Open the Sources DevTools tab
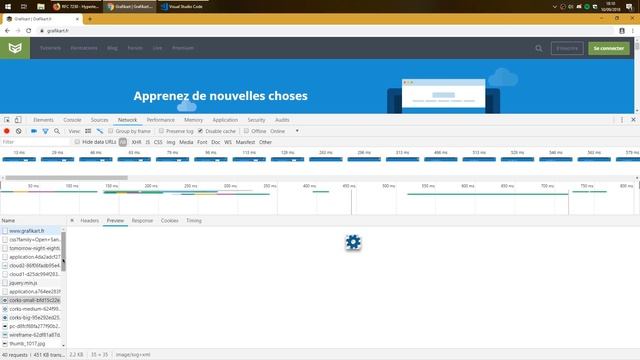640x360 pixels. click(x=100, y=120)
